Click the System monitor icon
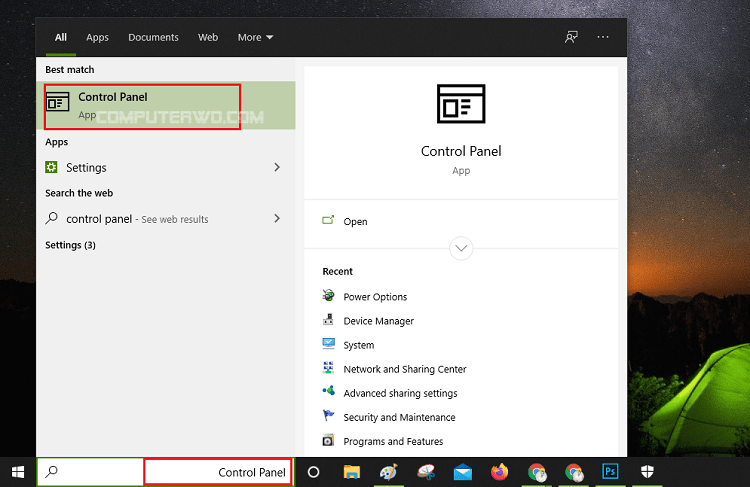The height and width of the screenshot is (487, 750). 328,343
